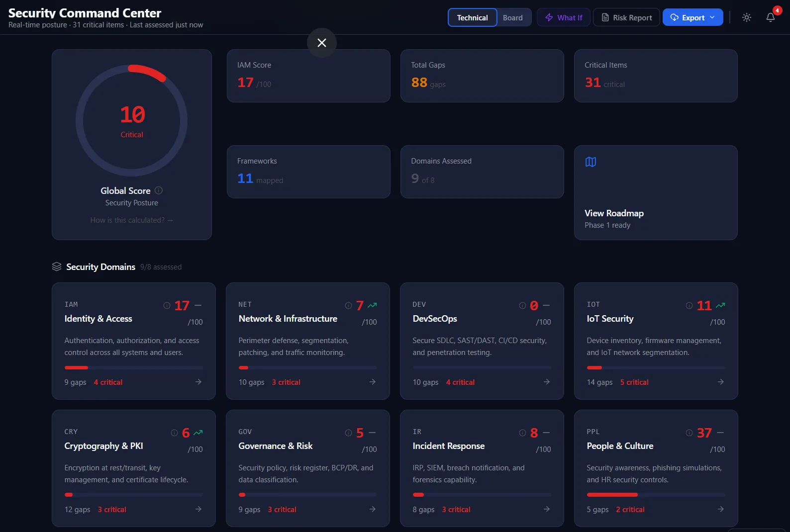The width and height of the screenshot is (790, 532).
Task: Click the info icon on Incident Response
Action: [x=522, y=433]
